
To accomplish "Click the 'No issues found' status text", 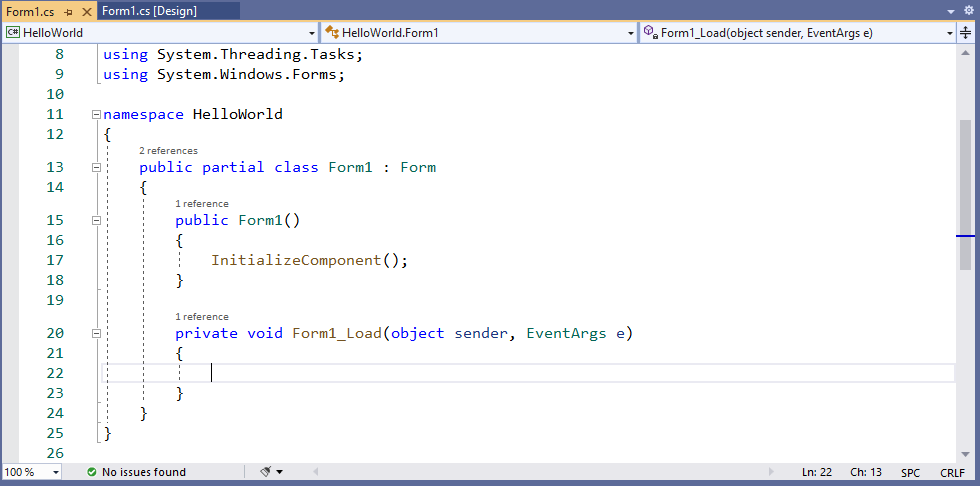I will click(144, 472).
